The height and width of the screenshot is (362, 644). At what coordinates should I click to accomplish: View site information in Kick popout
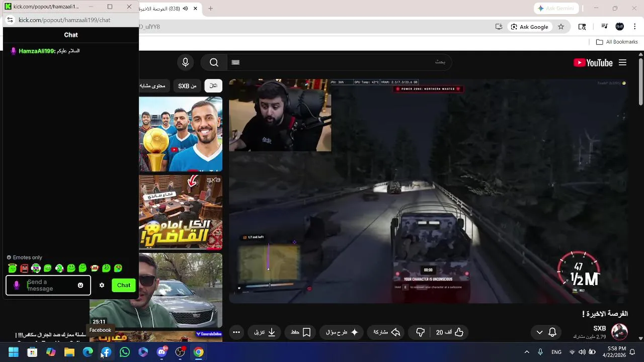tap(10, 20)
